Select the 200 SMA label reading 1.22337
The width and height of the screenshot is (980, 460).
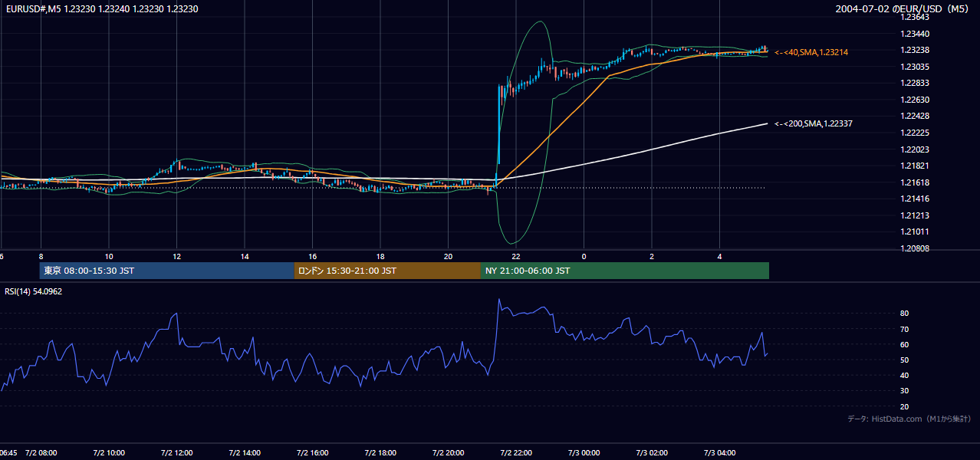tap(814, 123)
